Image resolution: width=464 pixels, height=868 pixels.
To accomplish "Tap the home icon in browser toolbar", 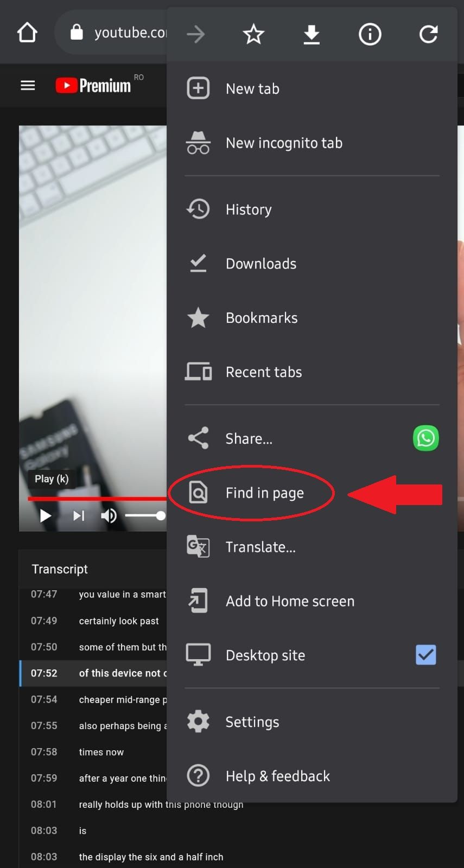I will tap(27, 33).
